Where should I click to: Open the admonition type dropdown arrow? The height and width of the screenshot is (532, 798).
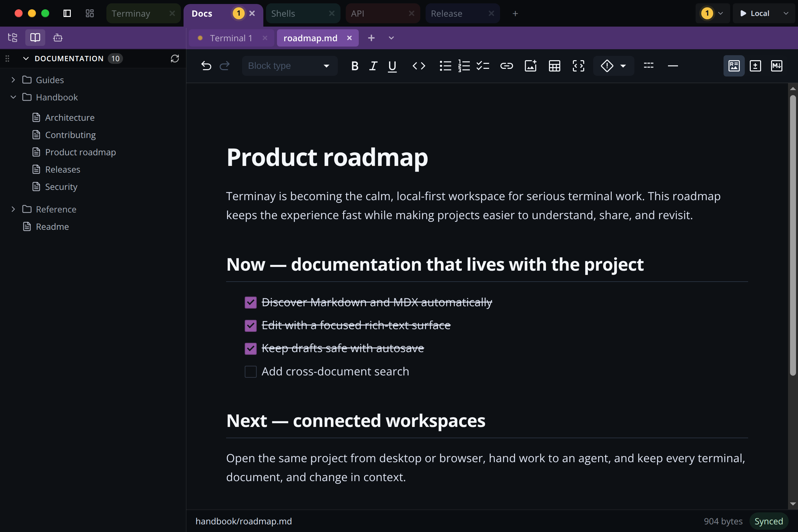click(623, 66)
